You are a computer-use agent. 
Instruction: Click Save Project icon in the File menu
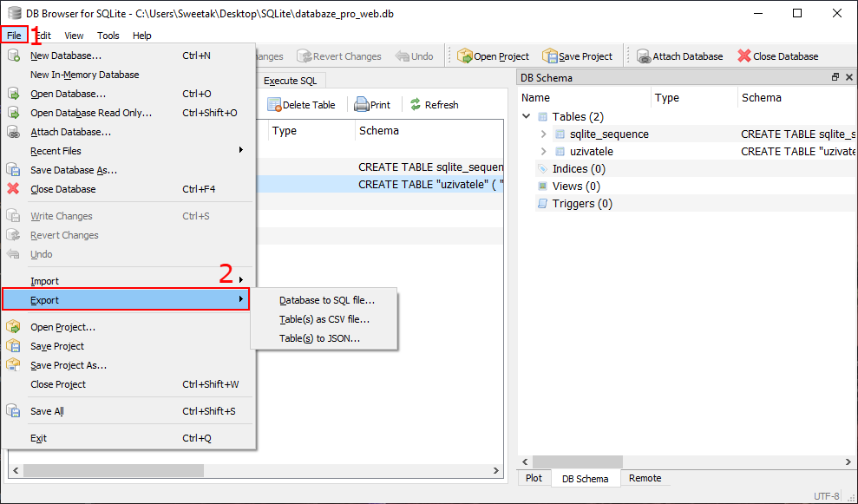pyautogui.click(x=13, y=346)
